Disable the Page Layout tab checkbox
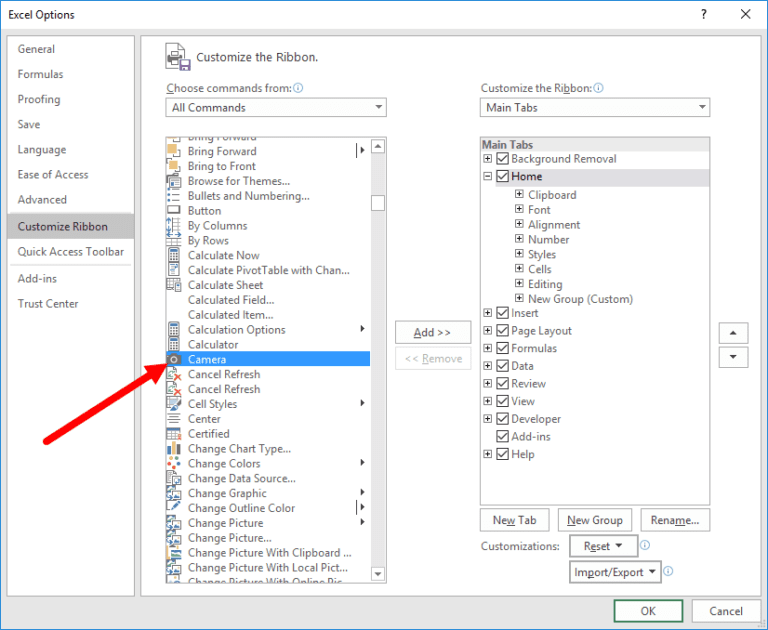Viewport: 768px width, 630px height. click(503, 331)
